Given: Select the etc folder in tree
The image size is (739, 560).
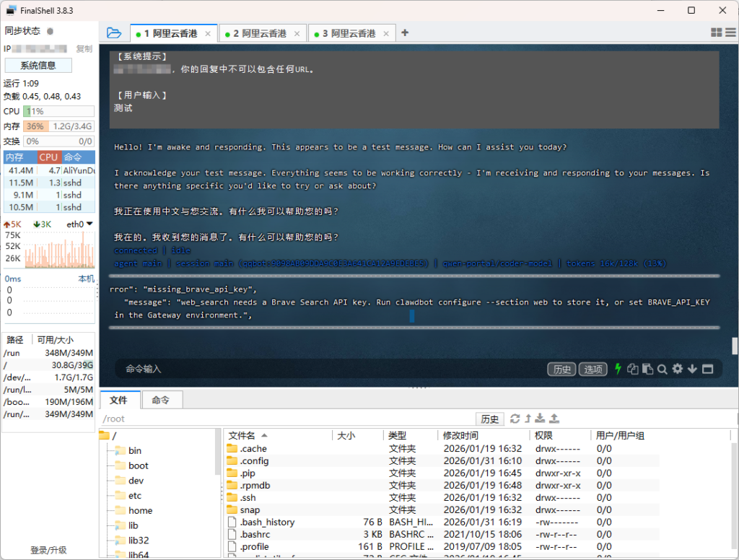Looking at the screenshot, I should [x=135, y=496].
